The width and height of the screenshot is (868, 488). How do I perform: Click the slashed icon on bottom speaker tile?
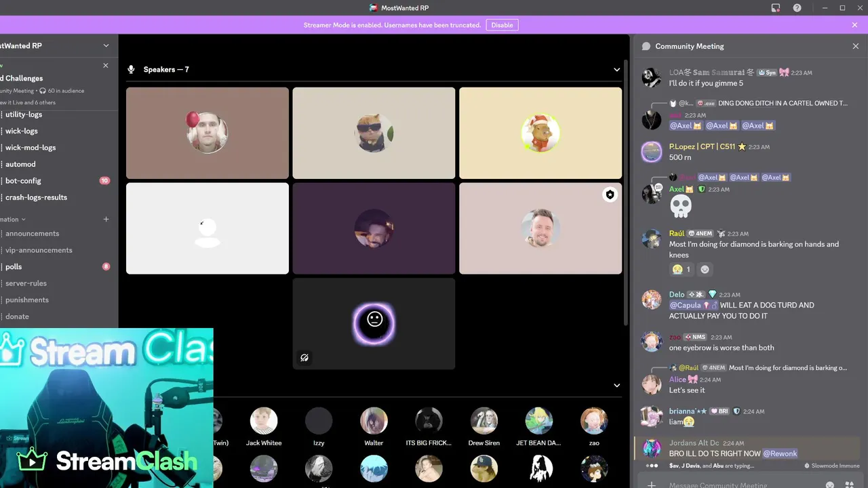click(x=304, y=358)
